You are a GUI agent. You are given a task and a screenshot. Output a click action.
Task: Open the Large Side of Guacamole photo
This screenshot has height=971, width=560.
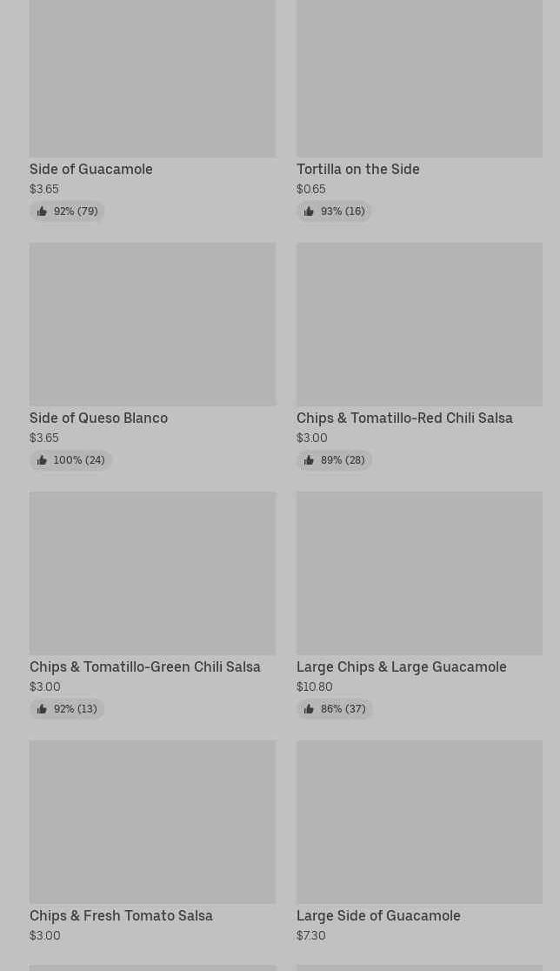tap(419, 821)
